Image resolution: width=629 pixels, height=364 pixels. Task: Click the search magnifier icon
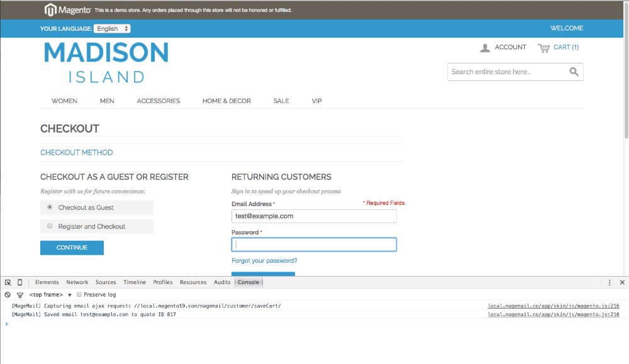tap(574, 72)
